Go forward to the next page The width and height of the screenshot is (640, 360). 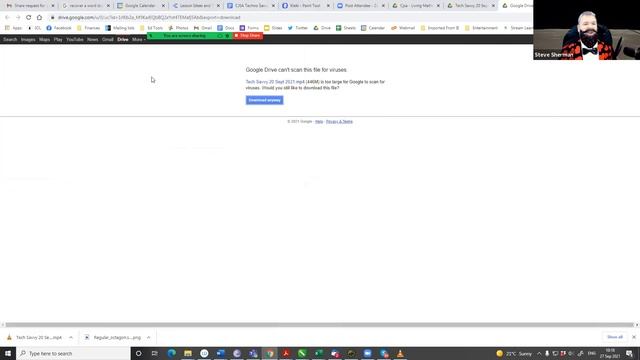pos(18,18)
